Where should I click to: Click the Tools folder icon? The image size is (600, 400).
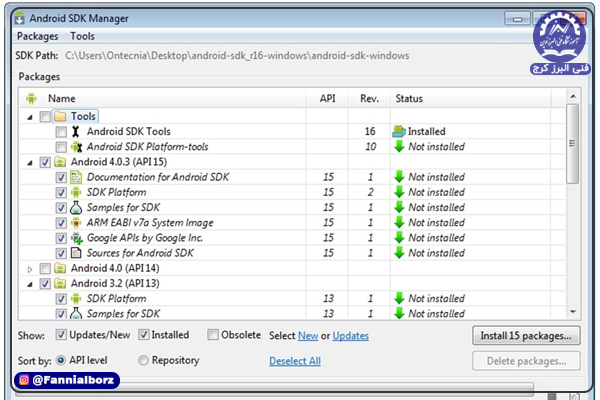[60, 116]
